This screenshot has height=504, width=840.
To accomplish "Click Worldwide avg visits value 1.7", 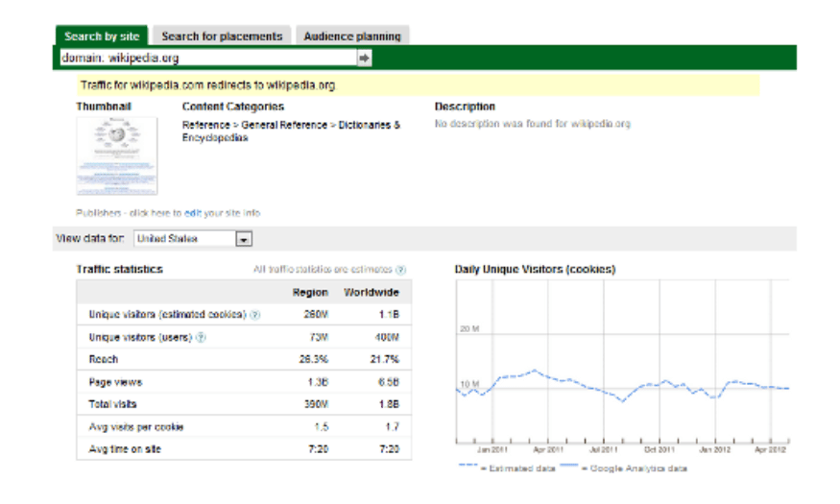I will click(x=392, y=427).
